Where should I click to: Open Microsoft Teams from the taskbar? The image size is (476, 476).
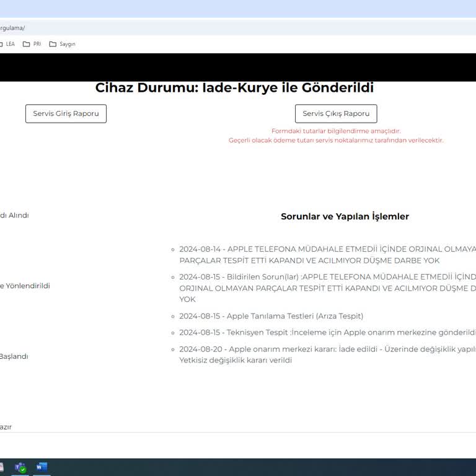[20, 467]
